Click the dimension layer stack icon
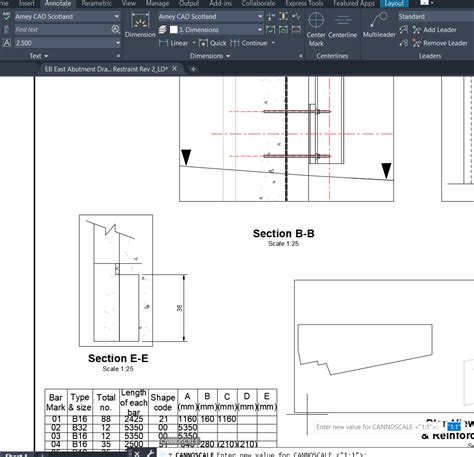The height and width of the screenshot is (457, 474). click(162, 30)
